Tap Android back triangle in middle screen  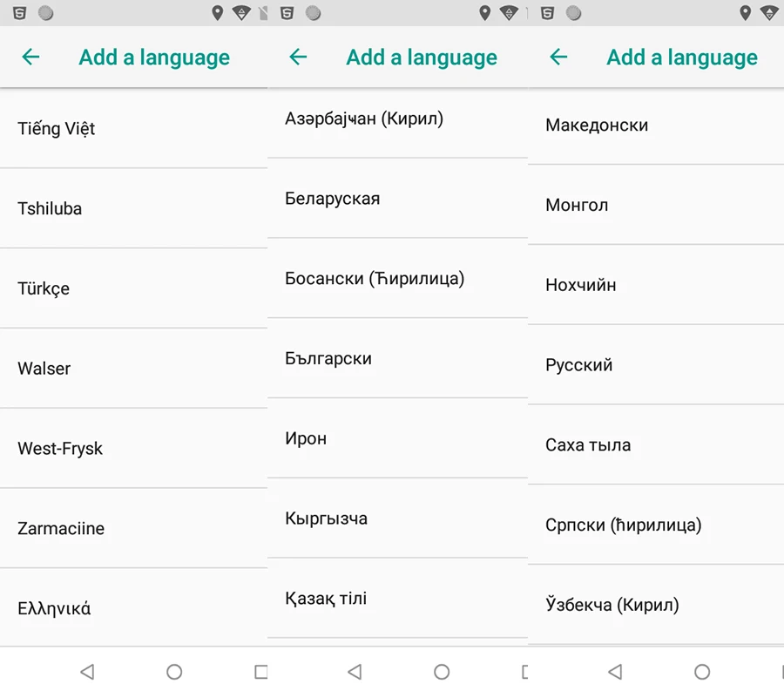355,672
